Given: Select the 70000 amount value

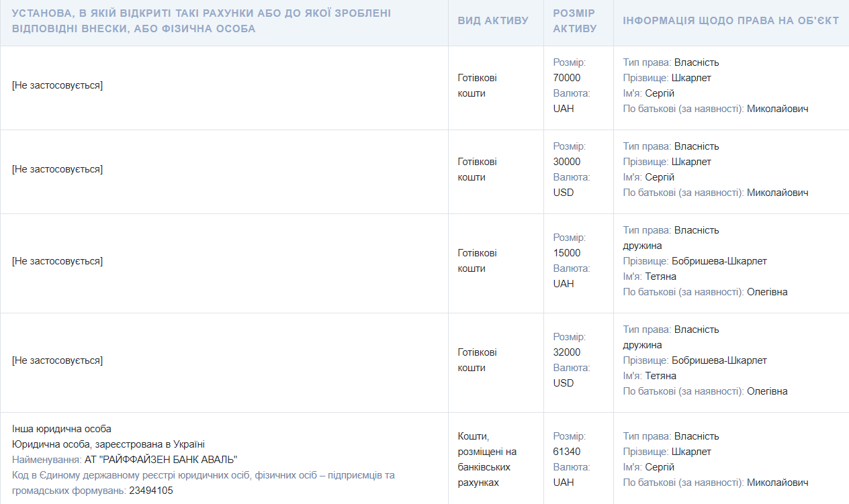Looking at the screenshot, I should pos(567,78).
